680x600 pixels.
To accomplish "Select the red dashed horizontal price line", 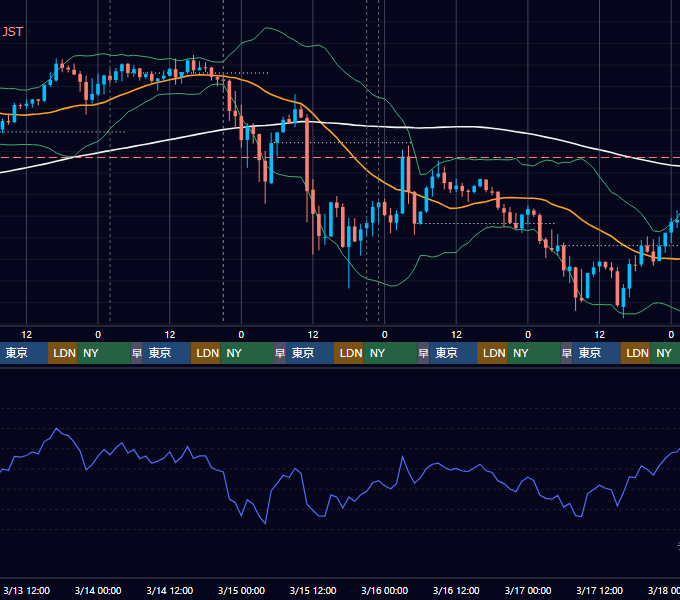I will pos(340,158).
